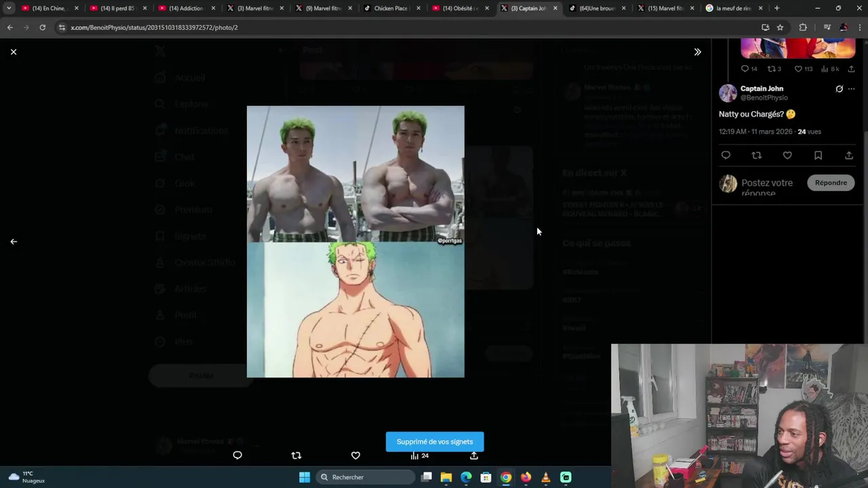Click the share icon below the photo
868x488 pixels.
pyautogui.click(x=474, y=455)
